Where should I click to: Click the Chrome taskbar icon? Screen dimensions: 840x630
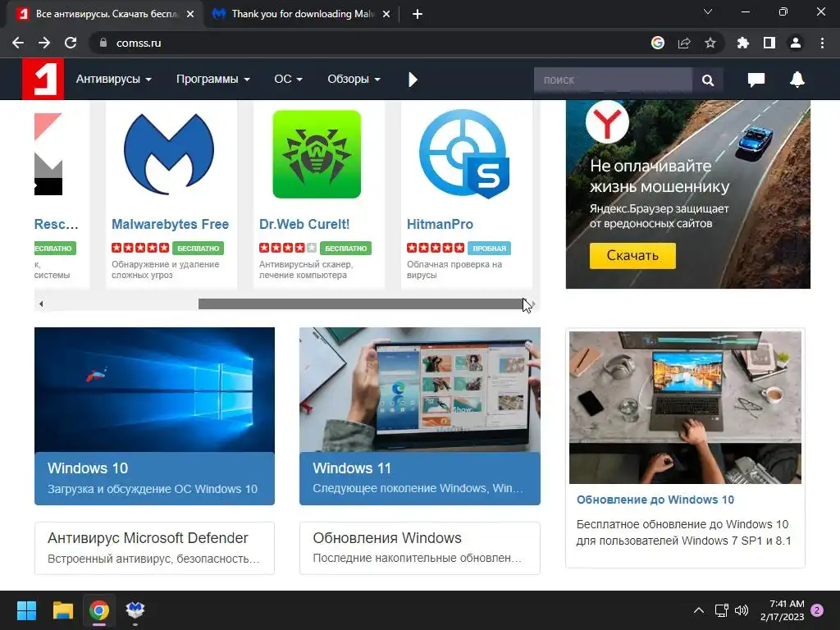[x=99, y=610]
